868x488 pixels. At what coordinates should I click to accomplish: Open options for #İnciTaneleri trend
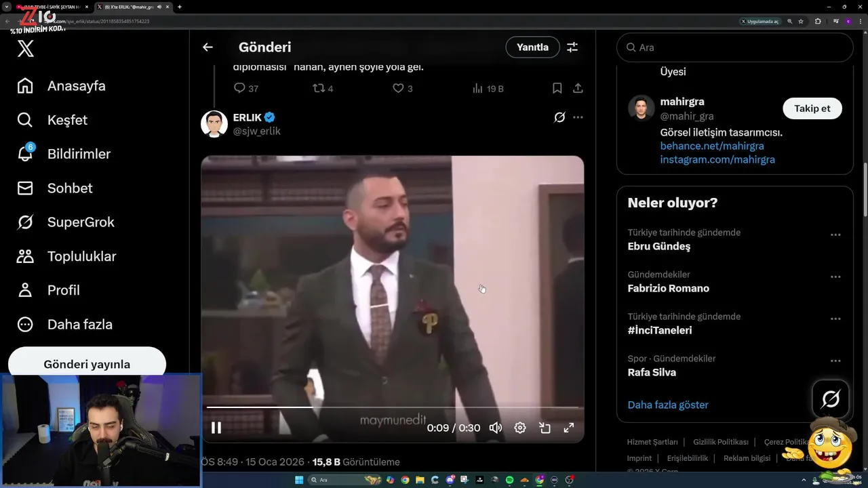(835, 319)
